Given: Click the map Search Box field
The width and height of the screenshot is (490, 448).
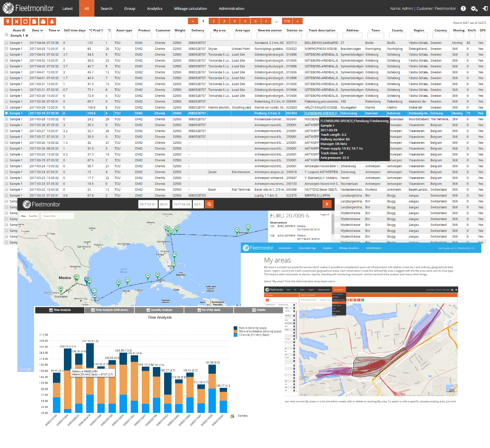Looking at the screenshot, I should click(x=57, y=216).
